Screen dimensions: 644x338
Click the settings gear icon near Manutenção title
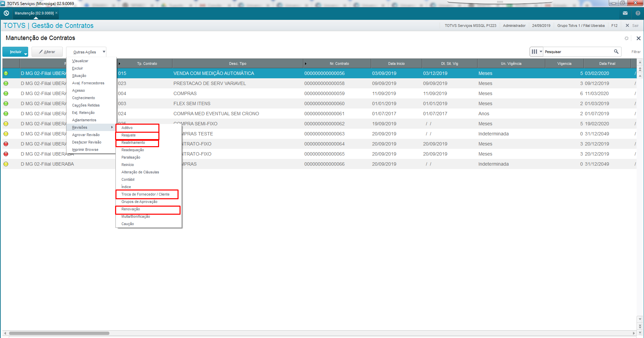pyautogui.click(x=626, y=38)
